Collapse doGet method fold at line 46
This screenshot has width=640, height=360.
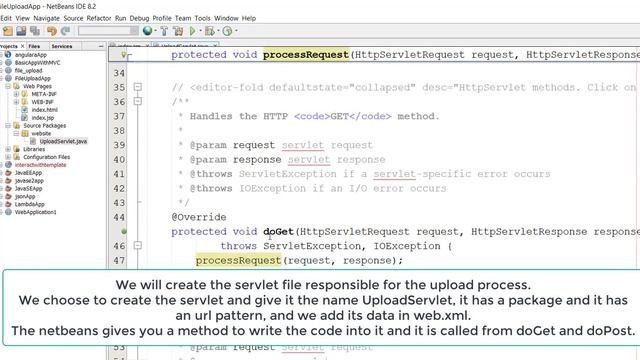[x=138, y=245]
